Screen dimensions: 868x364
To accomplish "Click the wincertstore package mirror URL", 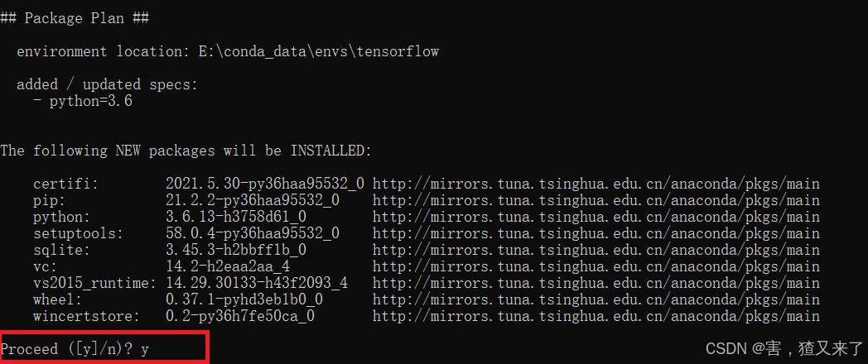I will click(596, 316).
